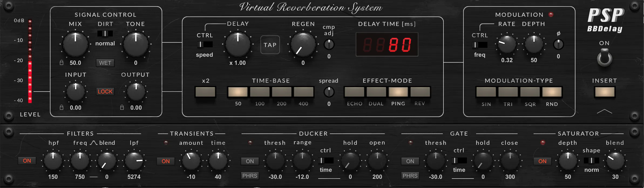Toggle the GATE ctrl time switch
The height and width of the screenshot is (188, 644).
[459, 160]
